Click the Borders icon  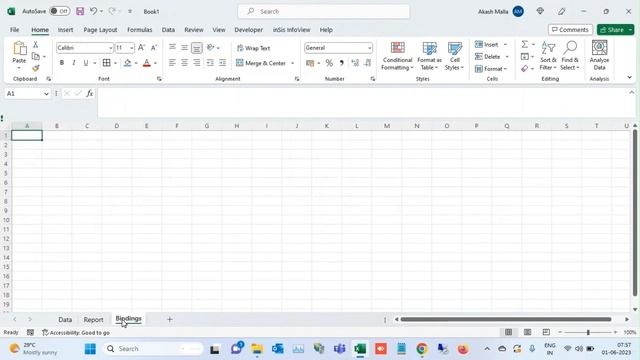click(x=107, y=63)
